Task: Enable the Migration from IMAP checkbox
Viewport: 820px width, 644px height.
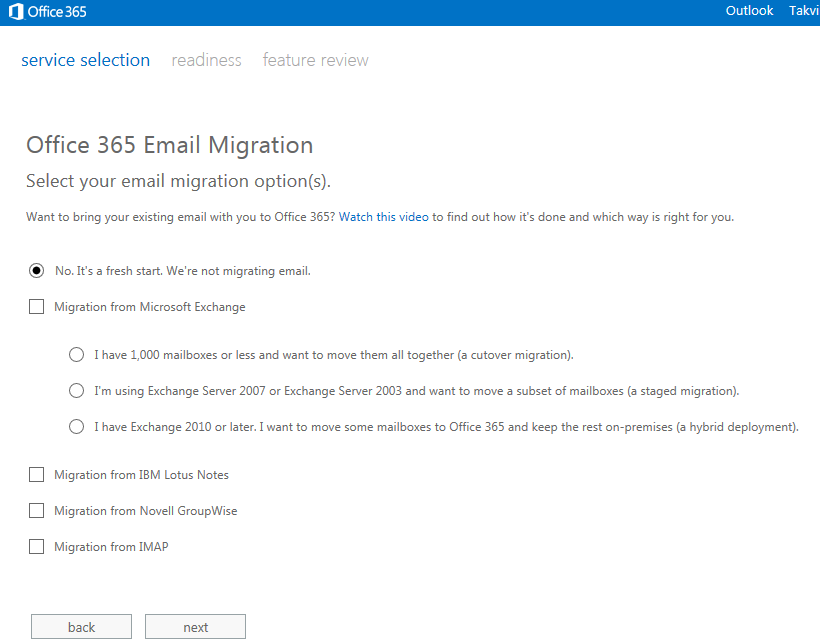Action: pyautogui.click(x=36, y=547)
